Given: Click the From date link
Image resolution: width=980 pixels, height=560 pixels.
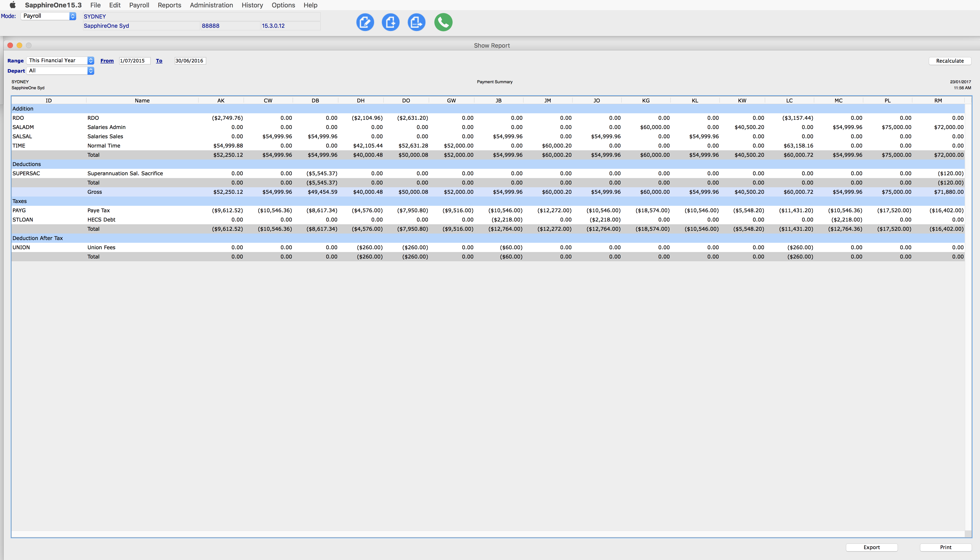Looking at the screenshot, I should [107, 61].
